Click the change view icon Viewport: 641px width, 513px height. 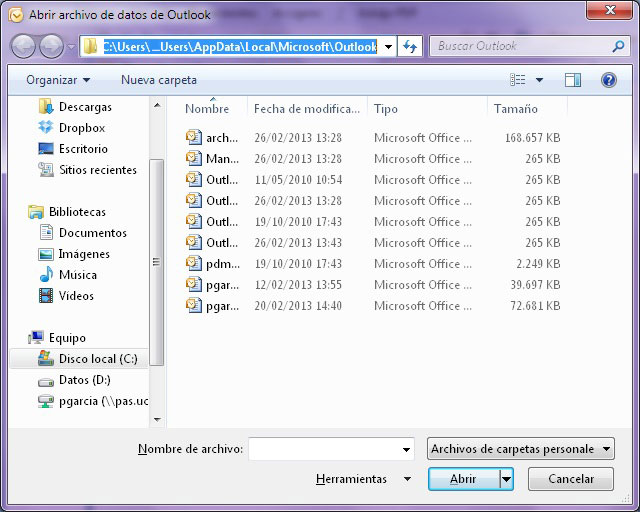pyautogui.click(x=518, y=80)
